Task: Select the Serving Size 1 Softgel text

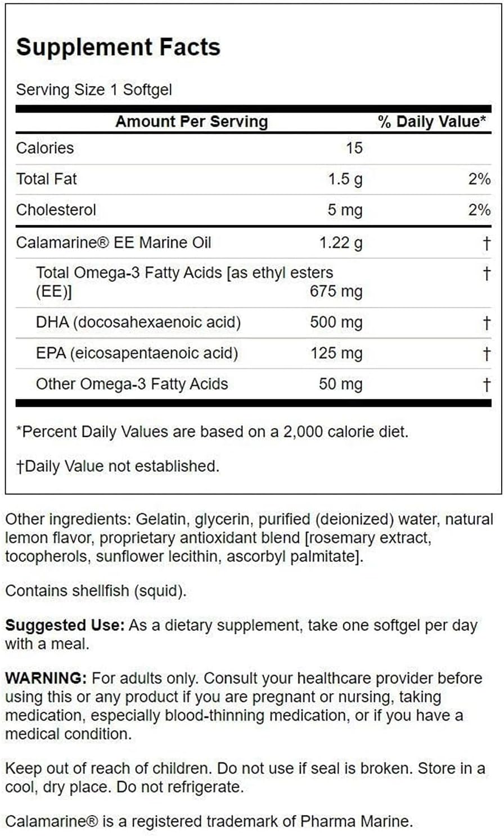Action: (94, 90)
